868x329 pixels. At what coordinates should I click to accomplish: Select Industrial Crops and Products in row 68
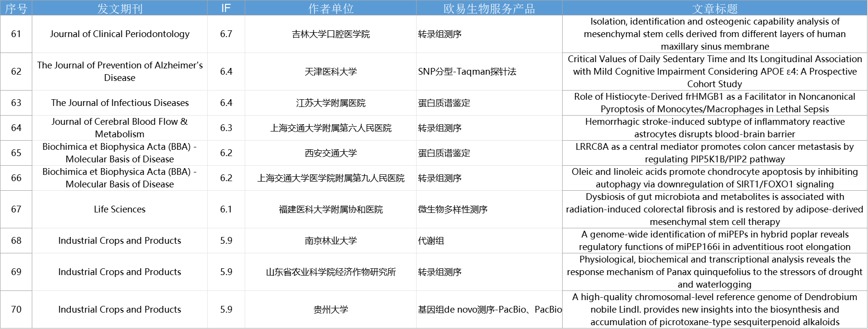[119, 241]
